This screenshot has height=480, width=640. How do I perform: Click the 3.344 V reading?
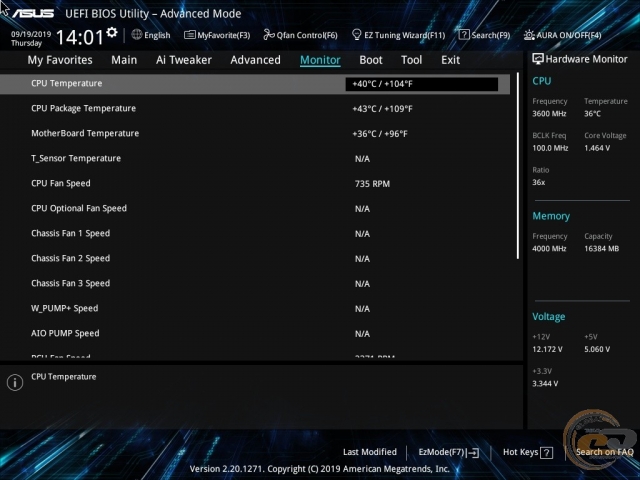point(545,384)
